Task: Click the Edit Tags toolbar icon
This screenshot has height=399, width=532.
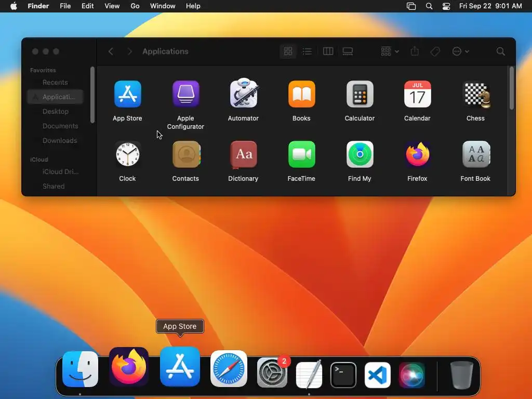Action: point(435,51)
